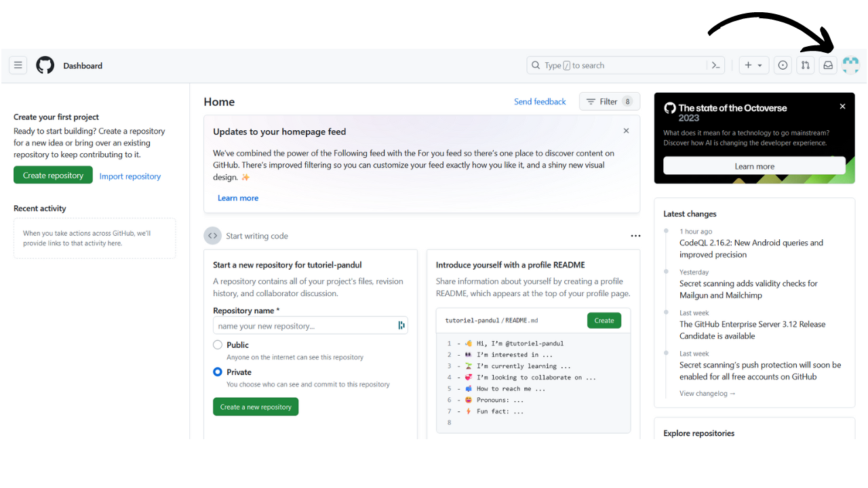This screenshot has width=868, height=488.
Task: Click the code brackets icon beside Start writing code
Action: (212, 235)
